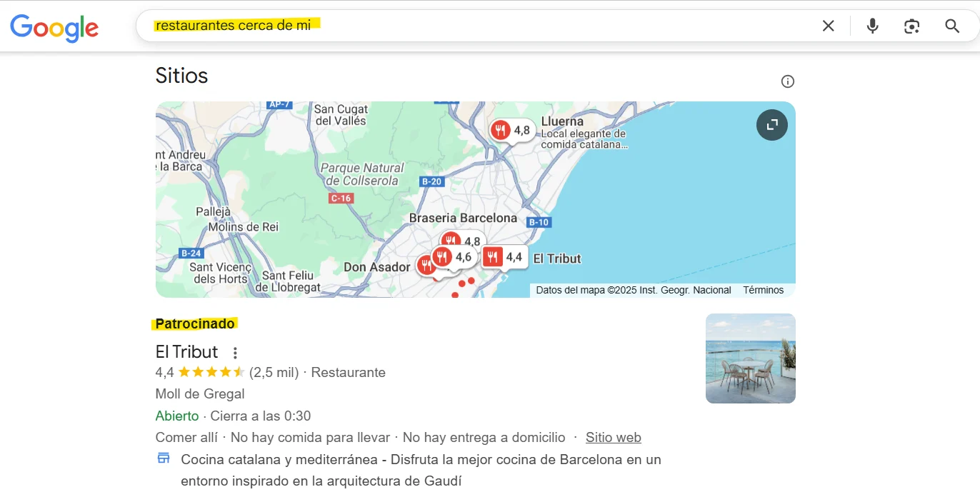Click the San Cugat del Vallés map label
Screen dimensions: 980x497
tap(341, 115)
